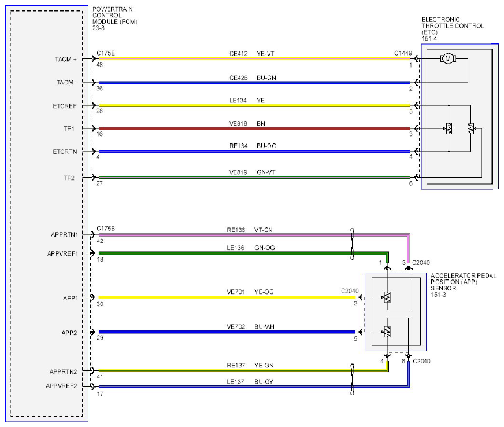504x427 pixels.
Task: Open Accelerator Pedal Position Sensor 151-3 reference
Action: click(x=464, y=285)
